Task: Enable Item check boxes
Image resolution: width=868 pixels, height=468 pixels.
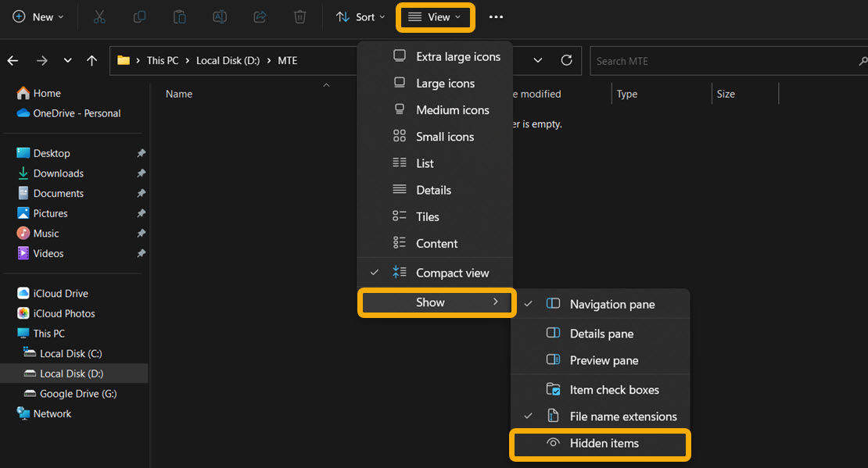Action: point(615,389)
